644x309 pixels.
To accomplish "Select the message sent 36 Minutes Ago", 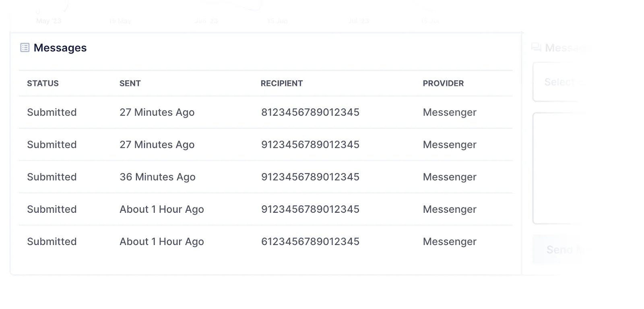I will (x=158, y=177).
